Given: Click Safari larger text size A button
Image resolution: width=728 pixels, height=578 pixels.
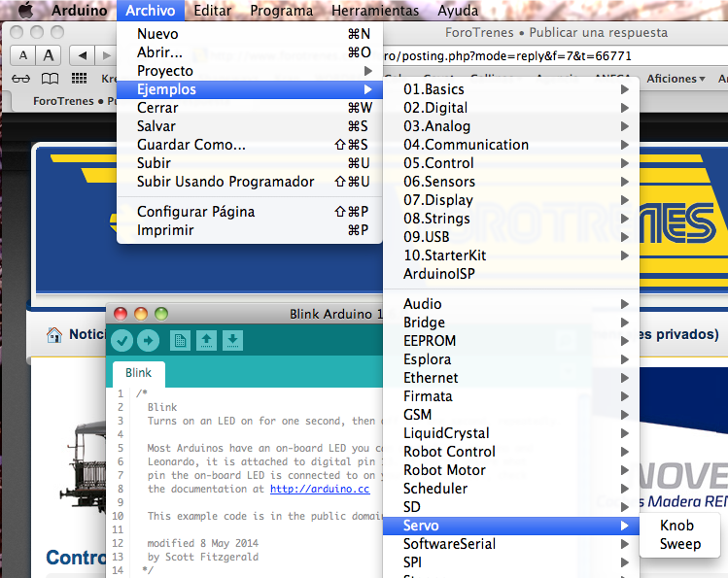Looking at the screenshot, I should pyautogui.click(x=49, y=55).
